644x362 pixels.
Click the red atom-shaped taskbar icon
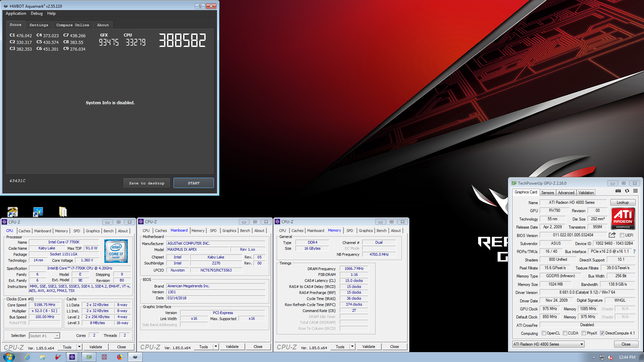[104, 357]
